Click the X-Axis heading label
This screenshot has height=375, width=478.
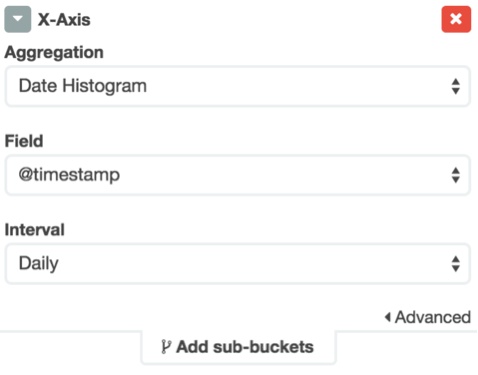tap(64, 20)
